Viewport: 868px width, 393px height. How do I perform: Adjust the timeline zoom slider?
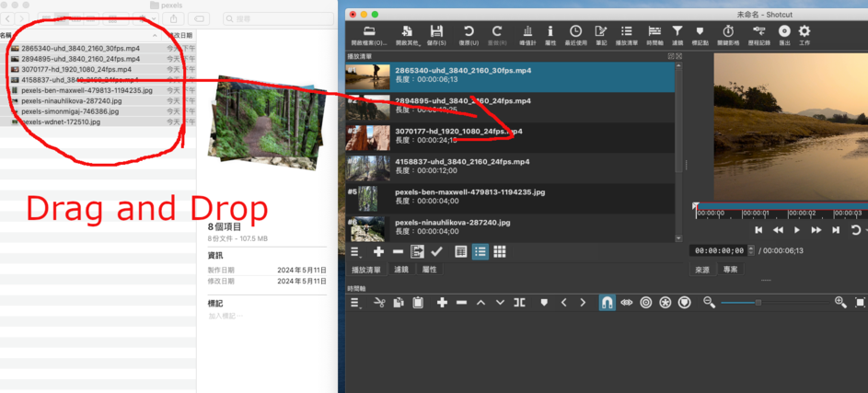pos(758,303)
